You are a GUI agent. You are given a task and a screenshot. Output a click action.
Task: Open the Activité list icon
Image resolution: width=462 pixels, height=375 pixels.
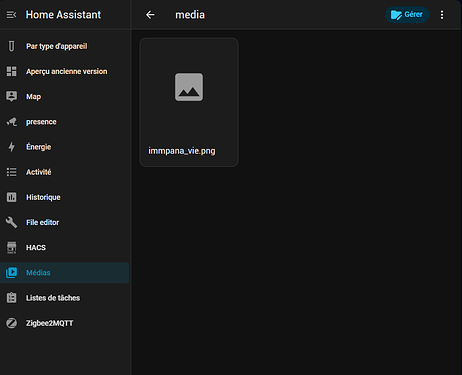click(12, 172)
